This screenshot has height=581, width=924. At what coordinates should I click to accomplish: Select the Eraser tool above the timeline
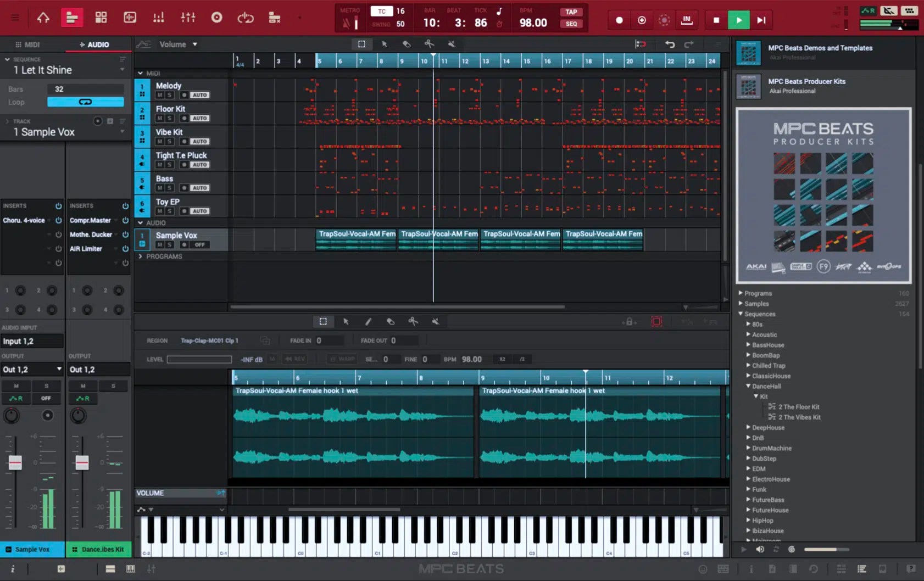pos(407,44)
